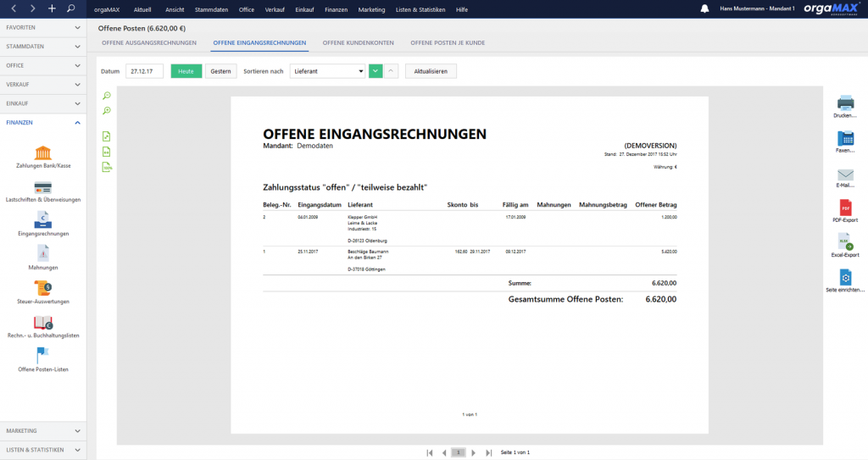
Task: Expand Stammdaten sidebar section
Action: (x=43, y=47)
